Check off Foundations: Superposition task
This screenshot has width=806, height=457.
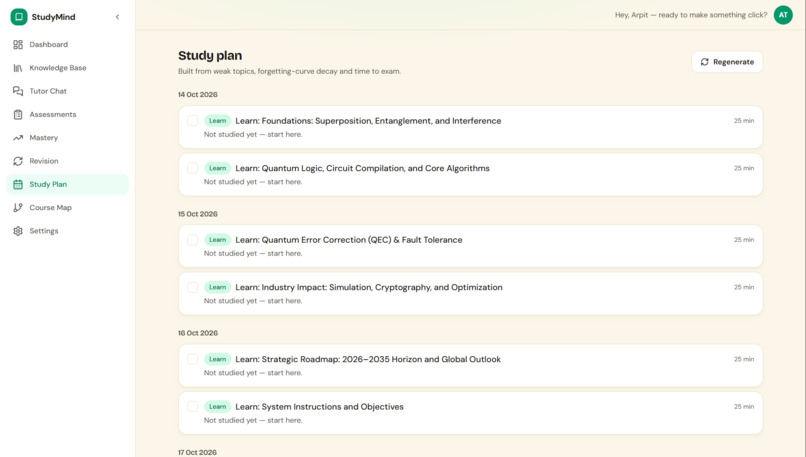[x=192, y=120]
